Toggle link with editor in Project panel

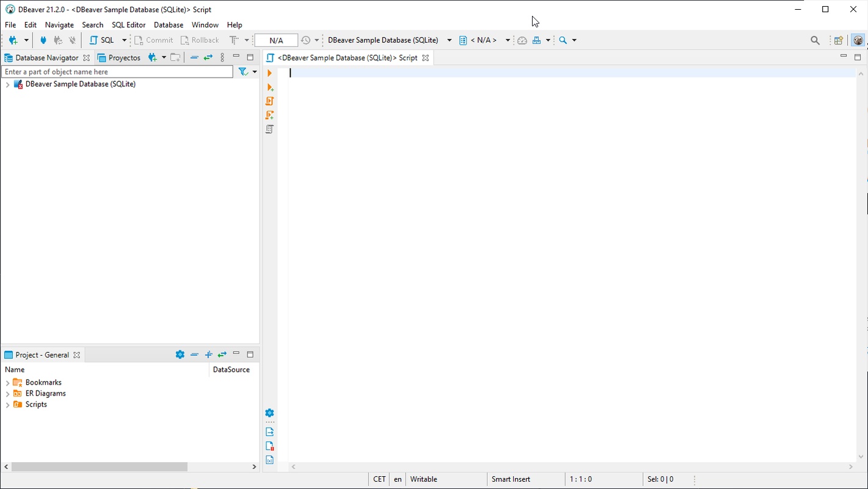pos(222,355)
